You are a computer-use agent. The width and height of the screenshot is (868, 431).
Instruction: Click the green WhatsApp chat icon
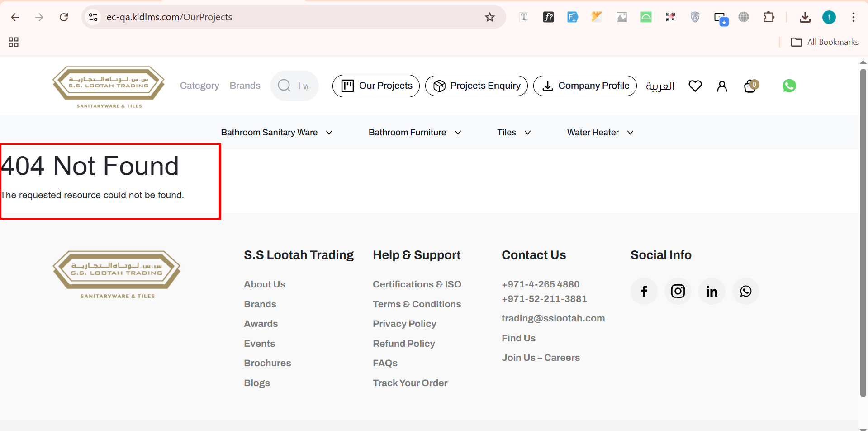[789, 86]
